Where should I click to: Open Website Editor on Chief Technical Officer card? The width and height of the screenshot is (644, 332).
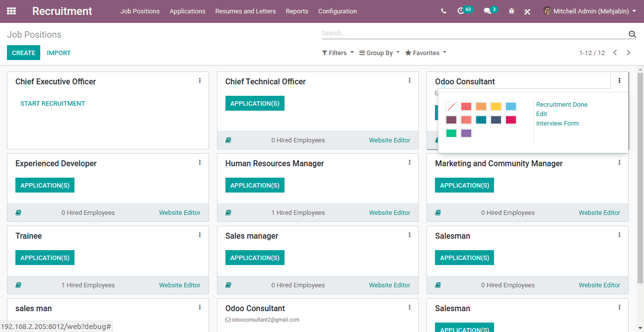[389, 140]
